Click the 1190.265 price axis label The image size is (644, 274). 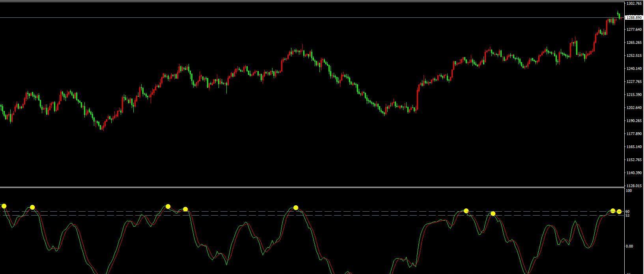tap(634, 121)
